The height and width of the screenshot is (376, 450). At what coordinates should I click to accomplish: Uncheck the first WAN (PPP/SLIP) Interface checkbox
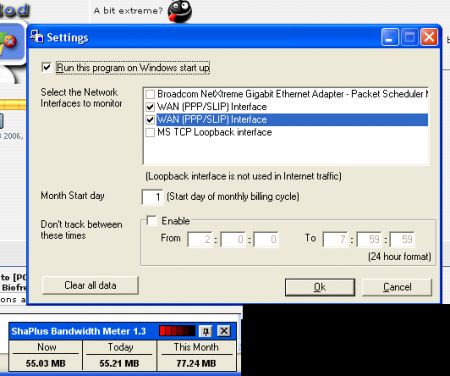pyautogui.click(x=150, y=107)
